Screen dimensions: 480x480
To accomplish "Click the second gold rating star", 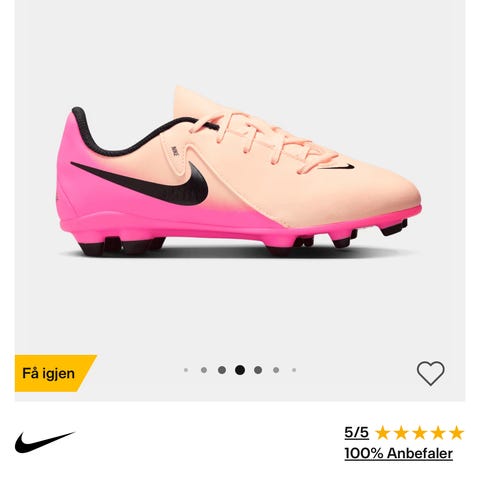I will [x=401, y=433].
